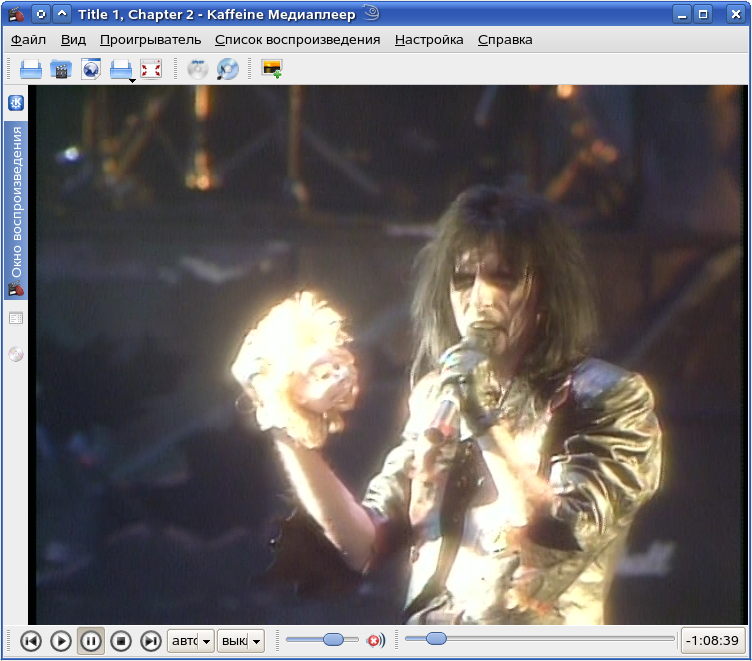The height and width of the screenshot is (661, 752).
Task: Stop playback with the Stop button
Action: (121, 641)
